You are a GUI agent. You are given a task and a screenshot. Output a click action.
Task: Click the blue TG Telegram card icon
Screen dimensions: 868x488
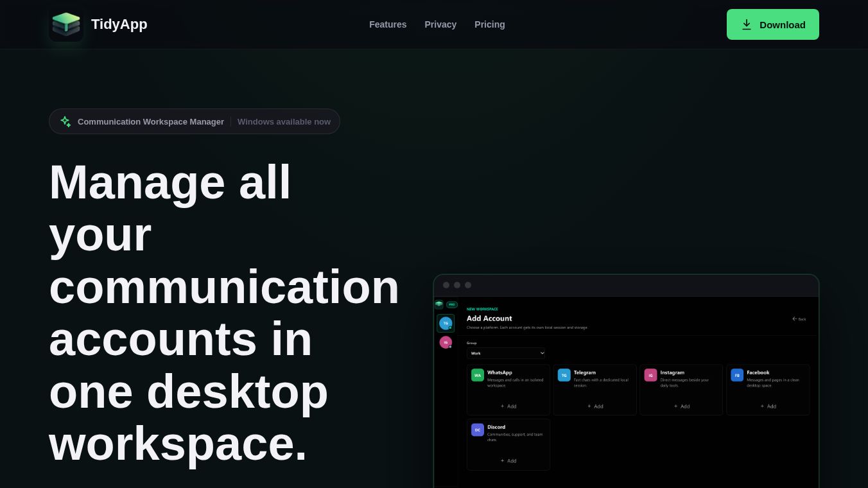click(564, 375)
